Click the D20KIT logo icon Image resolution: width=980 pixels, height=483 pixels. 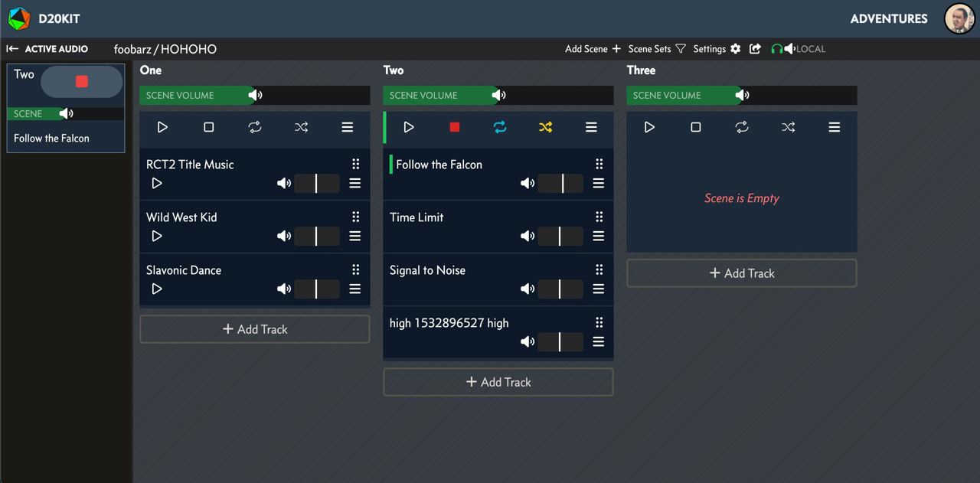(19, 18)
